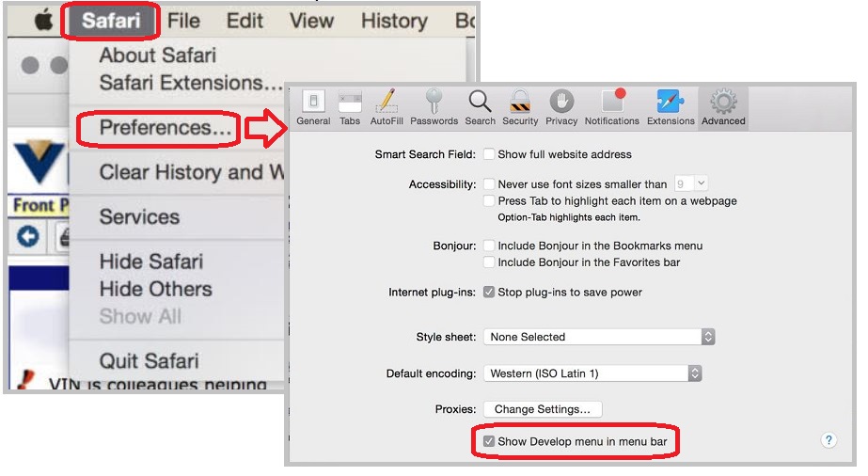The width and height of the screenshot is (868, 476).
Task: Choose Quit Safari menu item
Action: click(x=149, y=361)
